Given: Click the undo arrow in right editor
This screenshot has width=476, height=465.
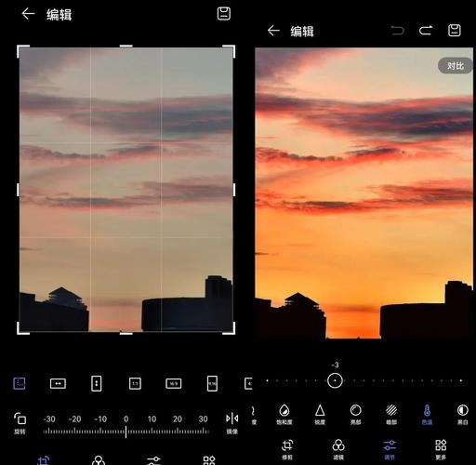Looking at the screenshot, I should tap(398, 31).
